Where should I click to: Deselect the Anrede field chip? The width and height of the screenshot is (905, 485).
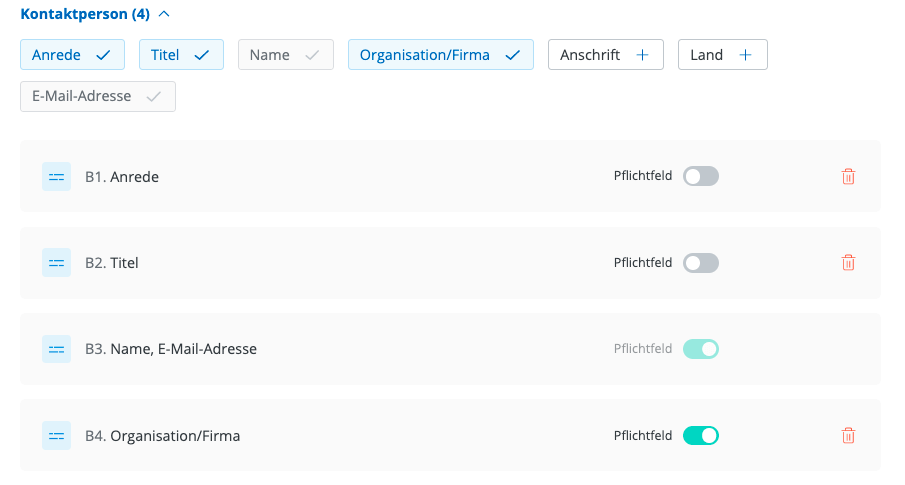tap(72, 55)
